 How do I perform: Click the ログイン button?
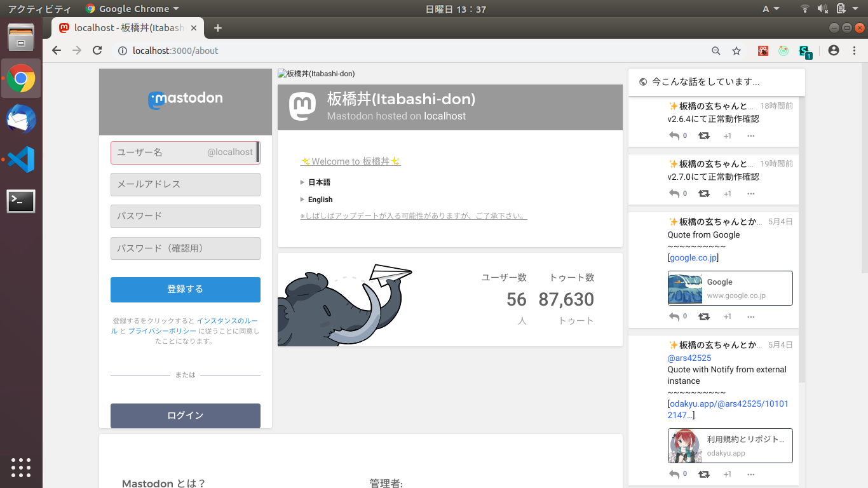pos(185,416)
